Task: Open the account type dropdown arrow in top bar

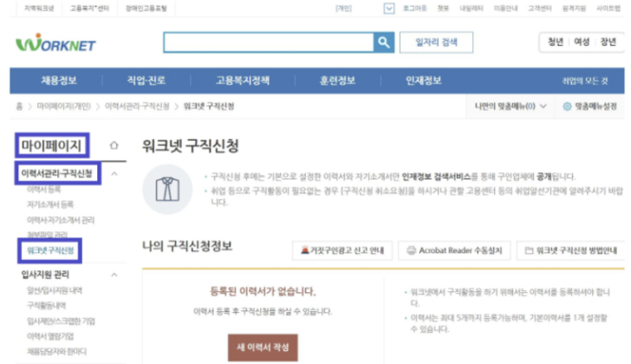Action: click(388, 9)
